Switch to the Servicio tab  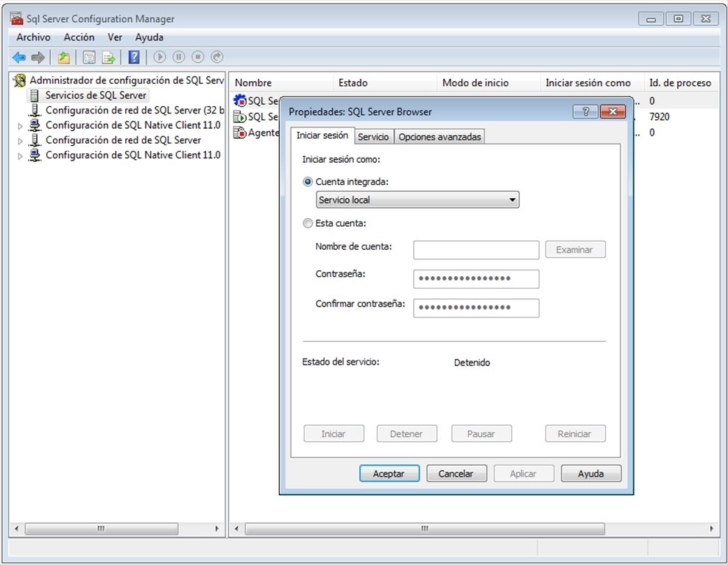click(x=373, y=136)
